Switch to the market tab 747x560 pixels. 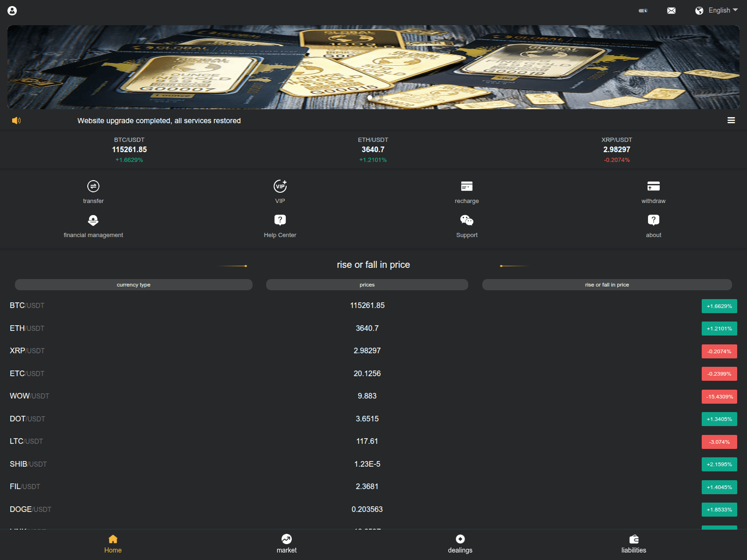point(287,544)
